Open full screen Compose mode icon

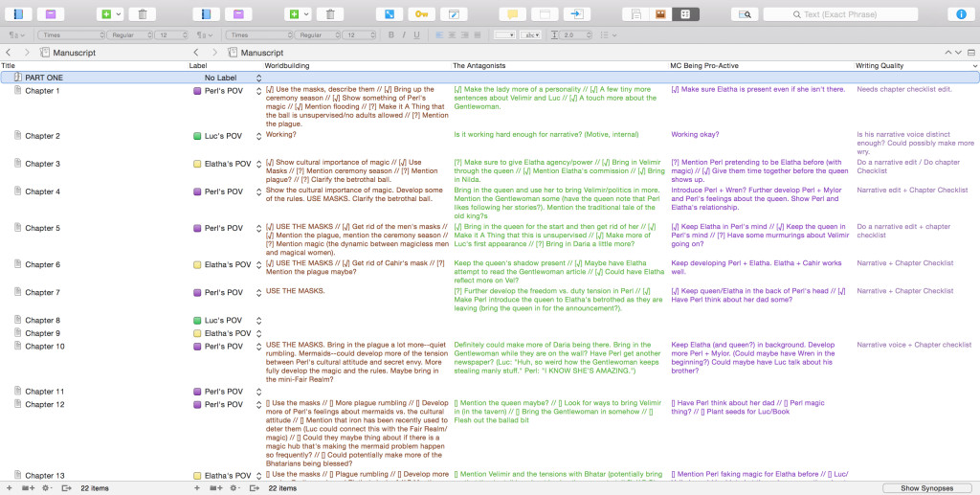click(x=389, y=13)
